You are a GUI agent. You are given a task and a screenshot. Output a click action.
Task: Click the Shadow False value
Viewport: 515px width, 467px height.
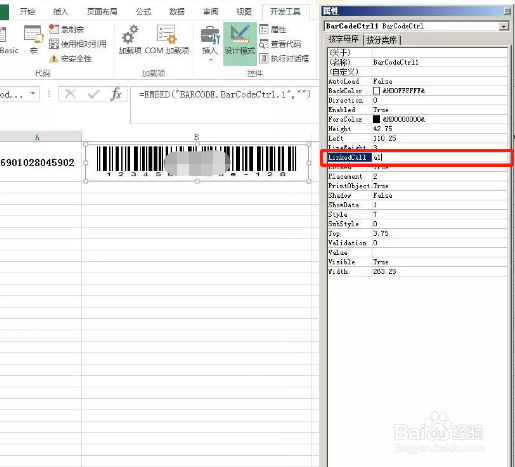click(x=383, y=195)
